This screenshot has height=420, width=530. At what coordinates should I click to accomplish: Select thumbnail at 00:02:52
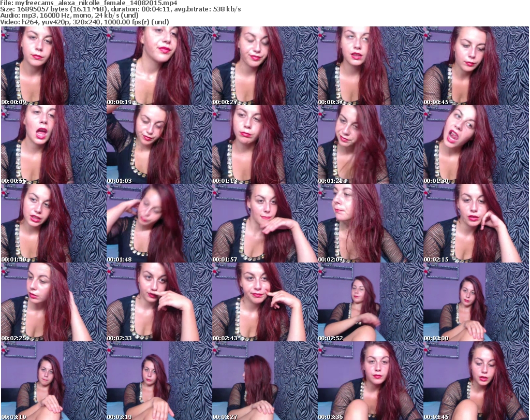tap(371, 302)
